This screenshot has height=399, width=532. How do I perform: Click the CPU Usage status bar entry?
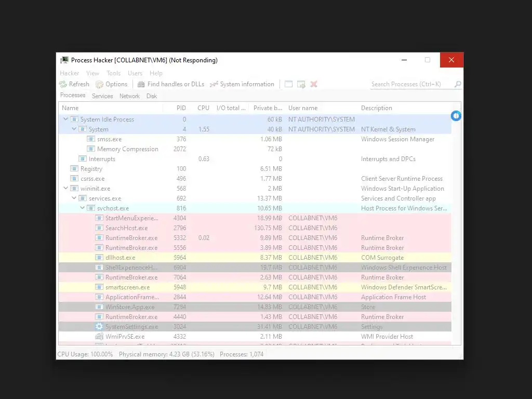[x=85, y=354]
